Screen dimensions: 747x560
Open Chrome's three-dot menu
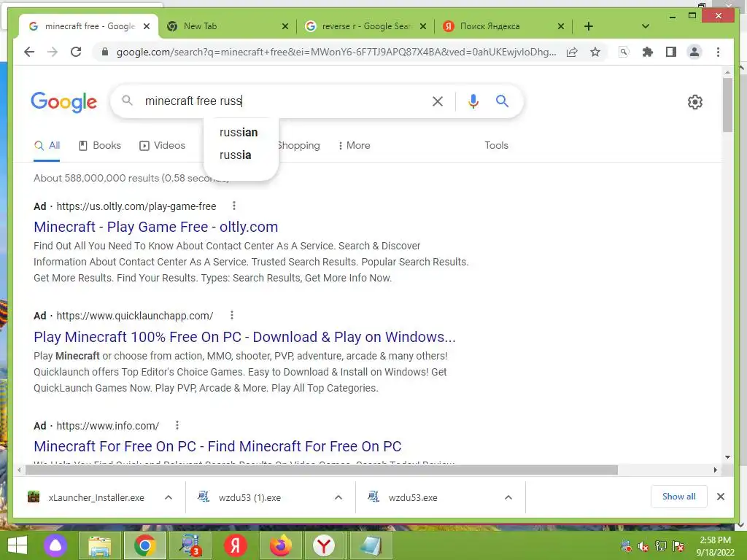(718, 52)
